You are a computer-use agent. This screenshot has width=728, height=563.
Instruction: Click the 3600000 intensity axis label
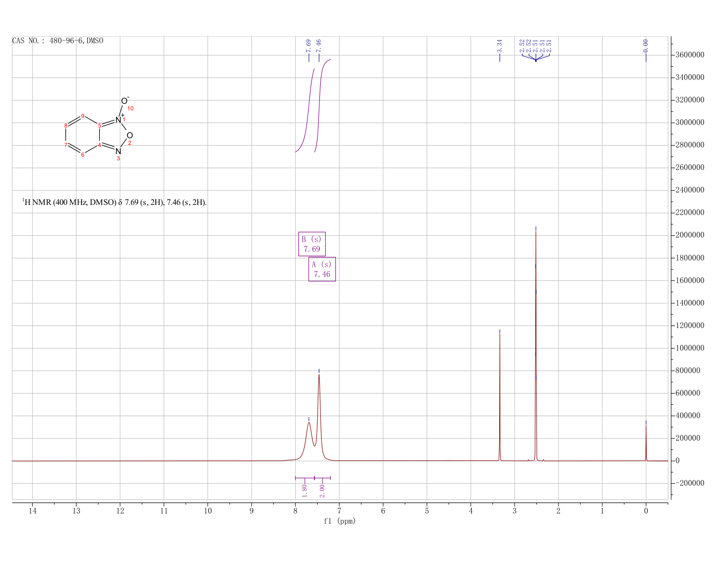point(690,55)
